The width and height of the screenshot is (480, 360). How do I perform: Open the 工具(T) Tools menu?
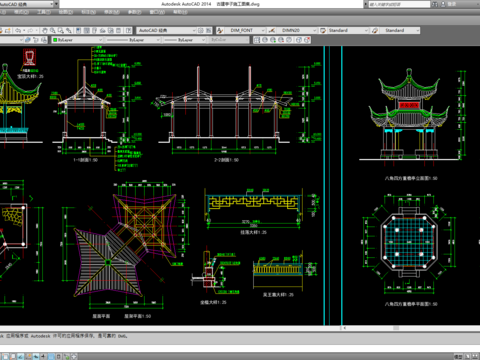44,12
